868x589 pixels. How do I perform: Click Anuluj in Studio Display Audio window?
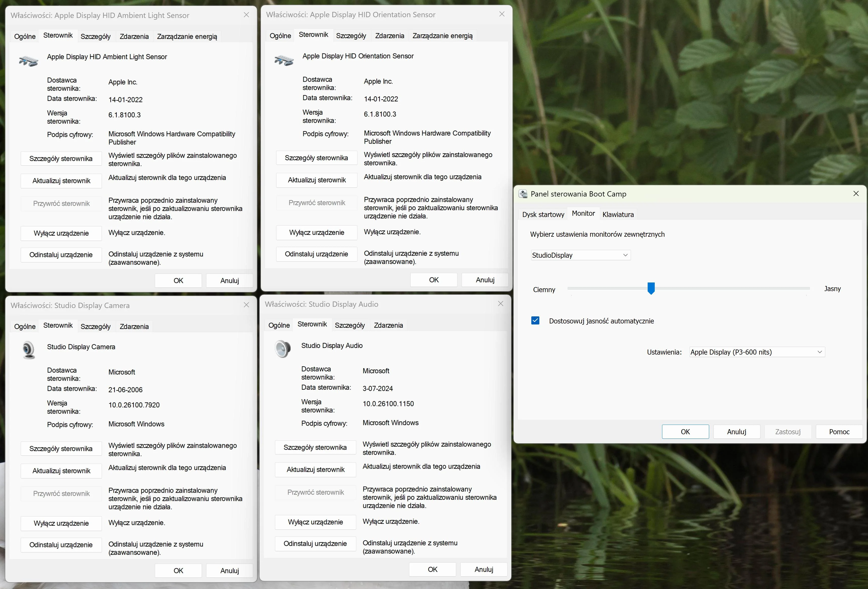point(484,569)
